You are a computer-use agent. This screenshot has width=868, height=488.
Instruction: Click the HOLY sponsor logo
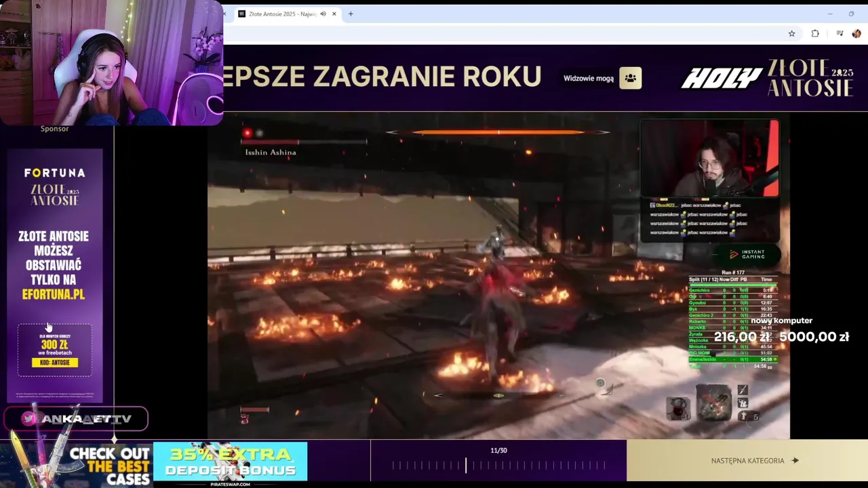722,79
